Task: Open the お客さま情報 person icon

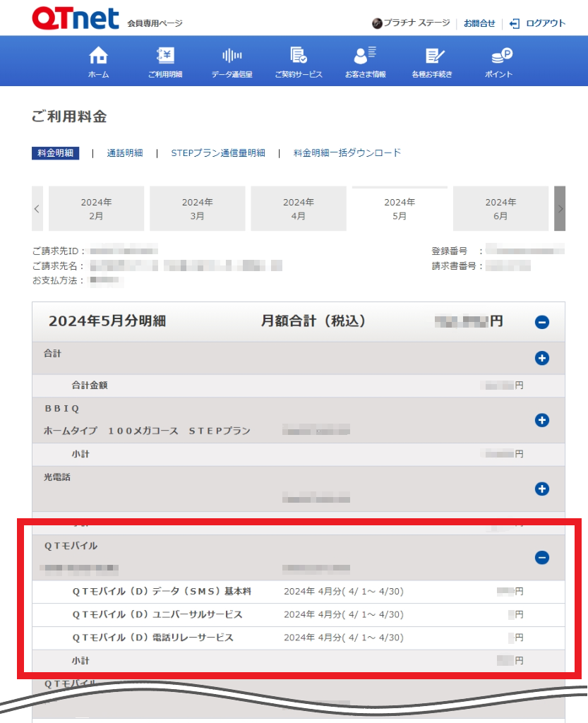Action: [x=365, y=55]
